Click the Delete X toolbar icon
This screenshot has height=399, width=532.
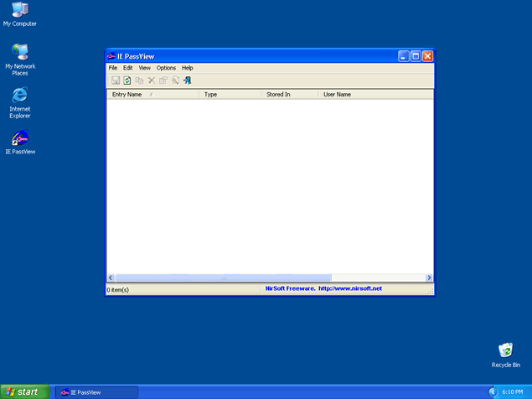[x=152, y=80]
